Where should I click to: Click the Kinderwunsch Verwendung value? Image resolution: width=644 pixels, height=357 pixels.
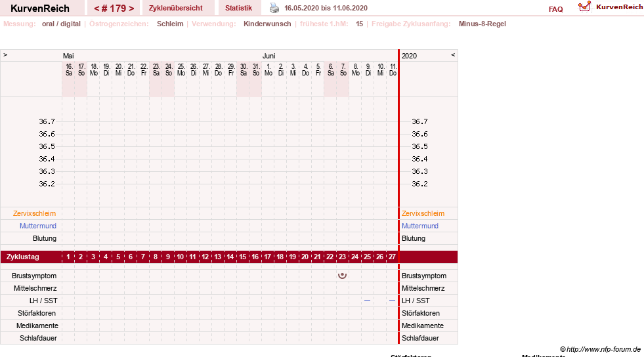pyautogui.click(x=267, y=24)
